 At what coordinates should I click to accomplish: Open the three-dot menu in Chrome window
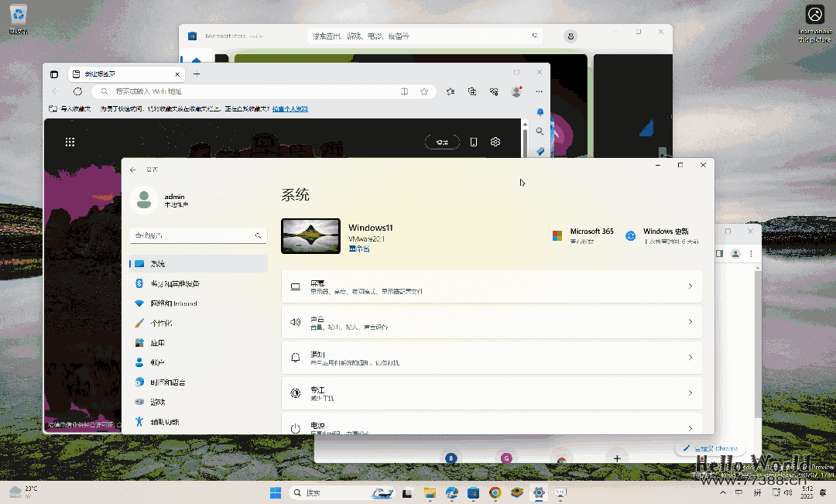pos(750,253)
